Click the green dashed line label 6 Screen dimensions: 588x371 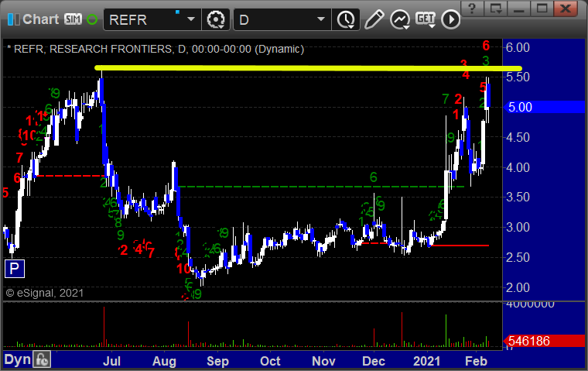click(373, 177)
